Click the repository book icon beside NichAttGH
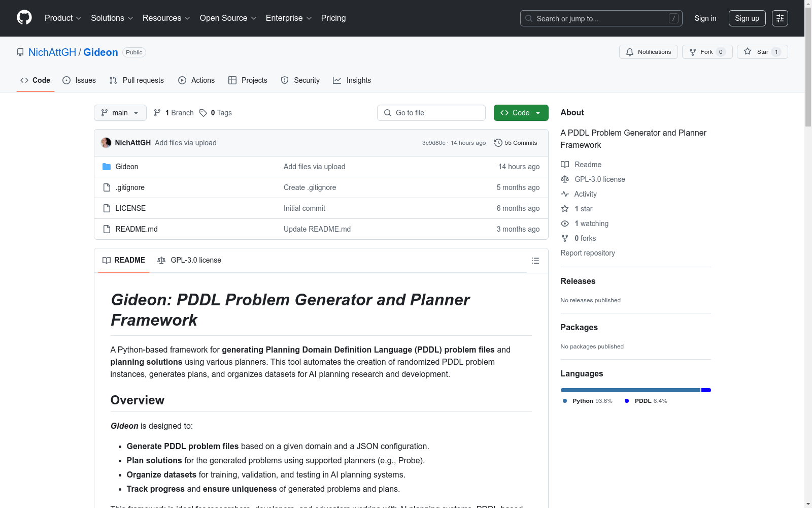The height and width of the screenshot is (508, 812). [20, 52]
